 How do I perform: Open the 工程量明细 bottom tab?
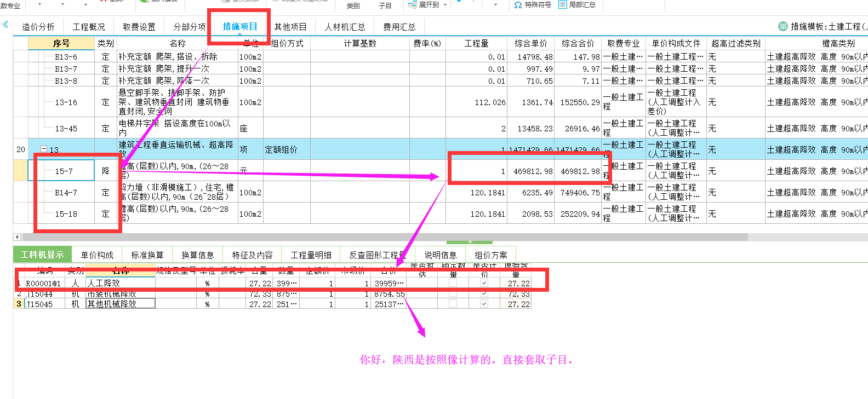click(311, 255)
